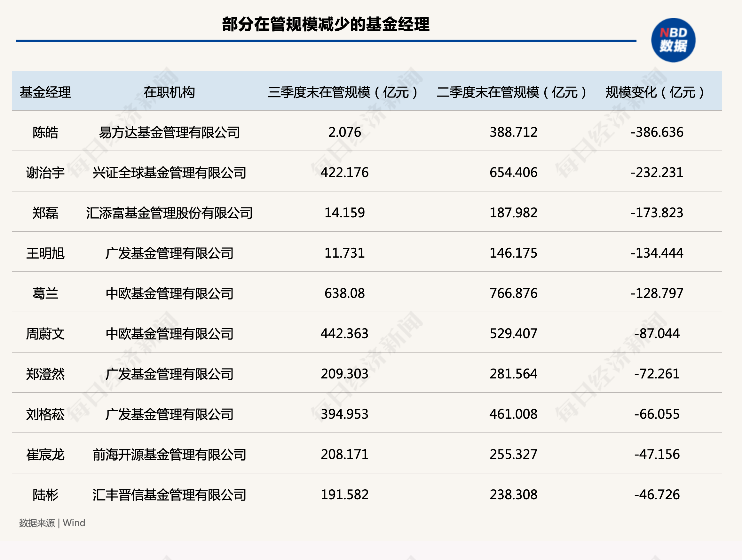Screen dimensions: 742x560
Task: Click value 209.303
Action: coord(344,374)
